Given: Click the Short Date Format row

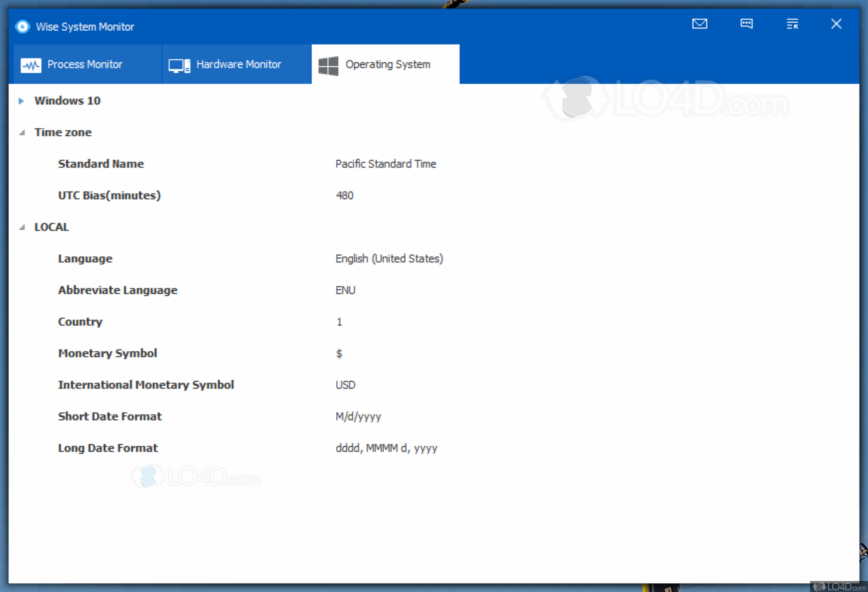Looking at the screenshot, I should pyautogui.click(x=110, y=416).
